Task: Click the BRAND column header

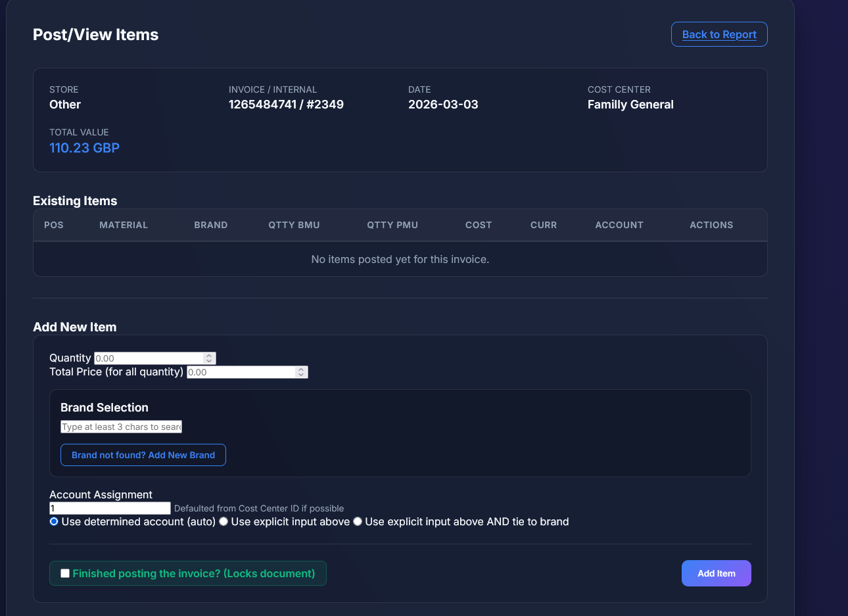Action: tap(210, 225)
